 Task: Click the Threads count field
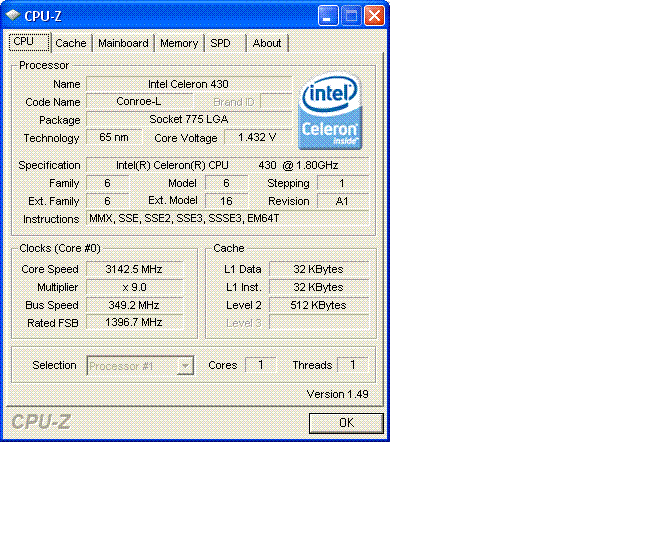click(x=353, y=365)
